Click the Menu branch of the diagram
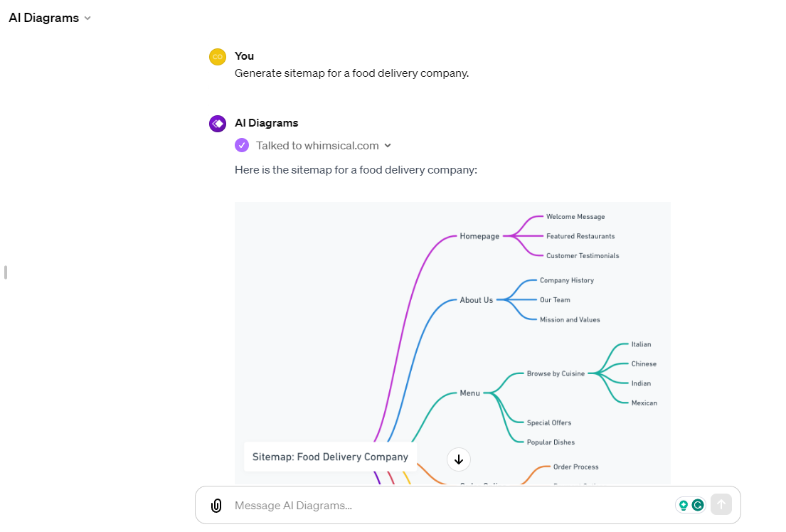This screenshot has width=786, height=532. pyautogui.click(x=469, y=392)
